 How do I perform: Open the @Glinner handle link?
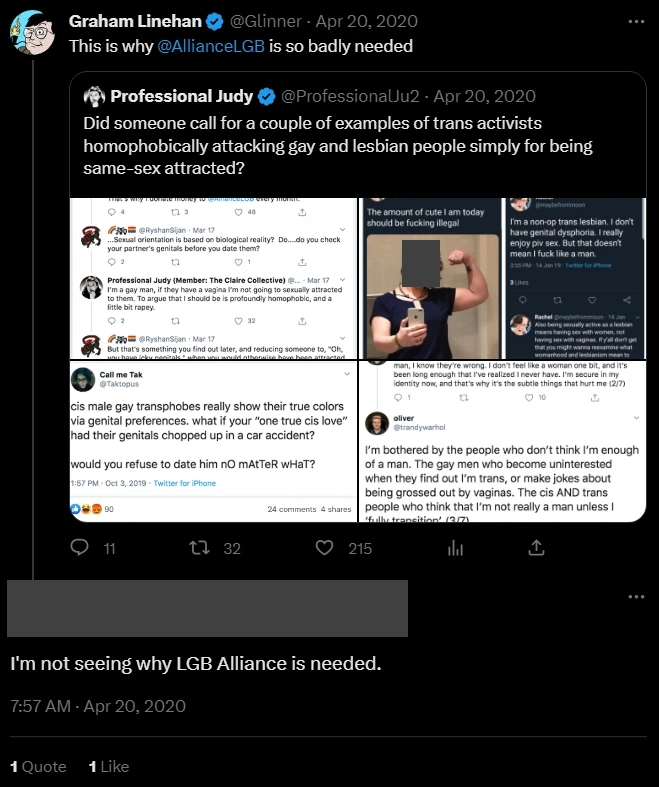click(x=263, y=21)
